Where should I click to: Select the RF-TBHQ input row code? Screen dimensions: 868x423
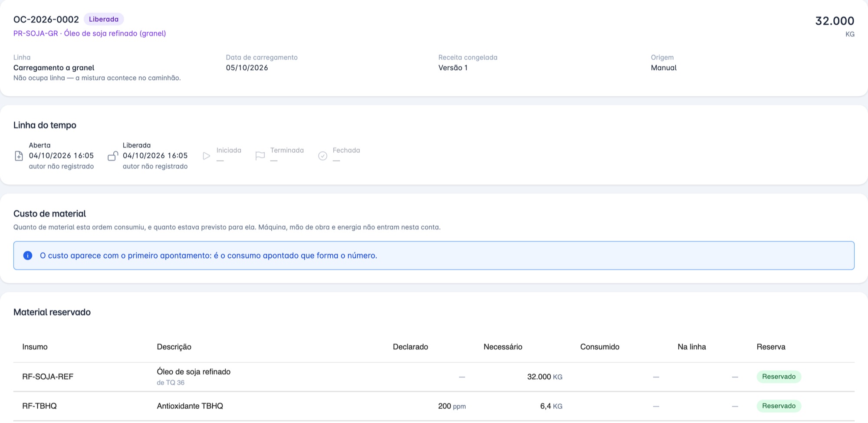[39, 406]
